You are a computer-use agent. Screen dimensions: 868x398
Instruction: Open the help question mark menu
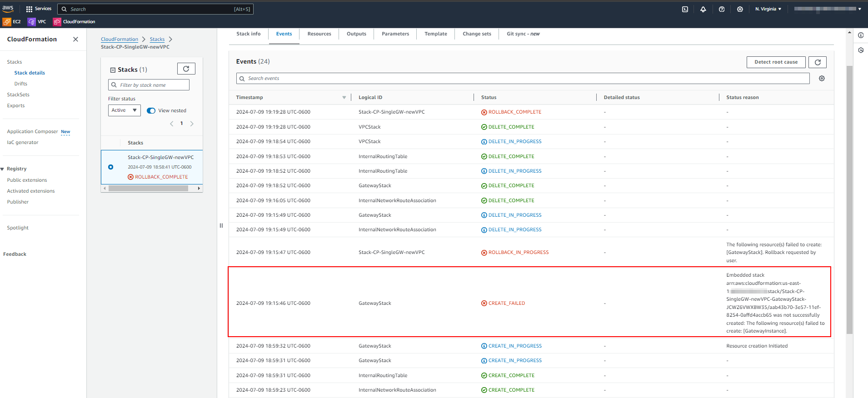click(x=722, y=9)
